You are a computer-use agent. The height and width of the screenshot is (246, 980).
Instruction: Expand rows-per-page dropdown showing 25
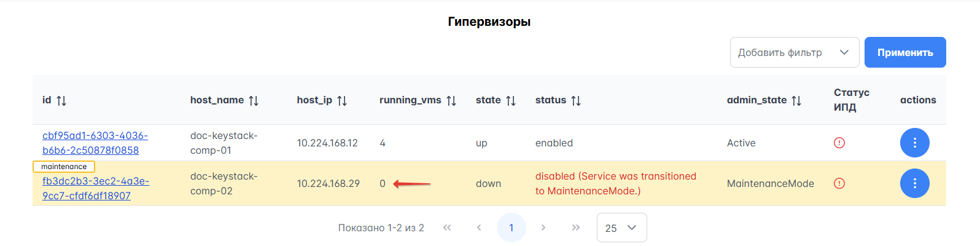tap(621, 228)
